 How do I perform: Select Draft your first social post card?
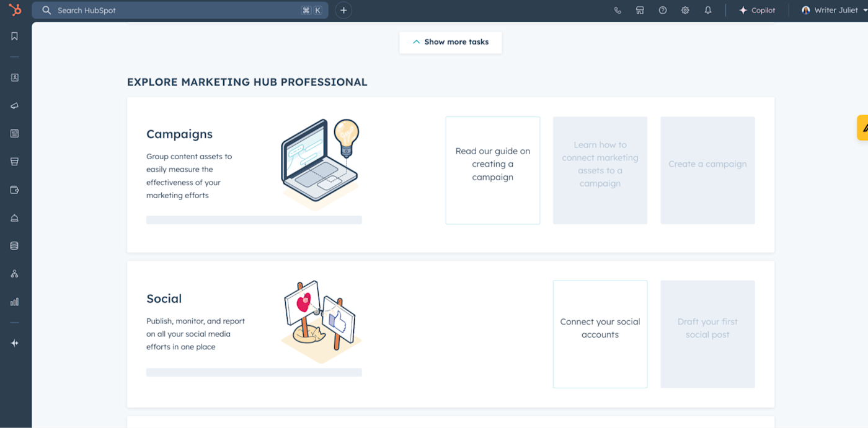pyautogui.click(x=707, y=334)
